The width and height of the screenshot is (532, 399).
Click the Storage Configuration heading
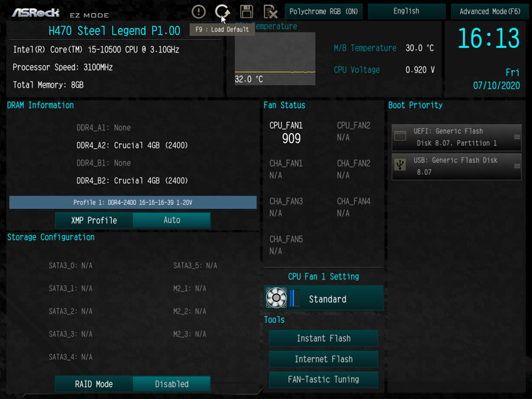51,237
